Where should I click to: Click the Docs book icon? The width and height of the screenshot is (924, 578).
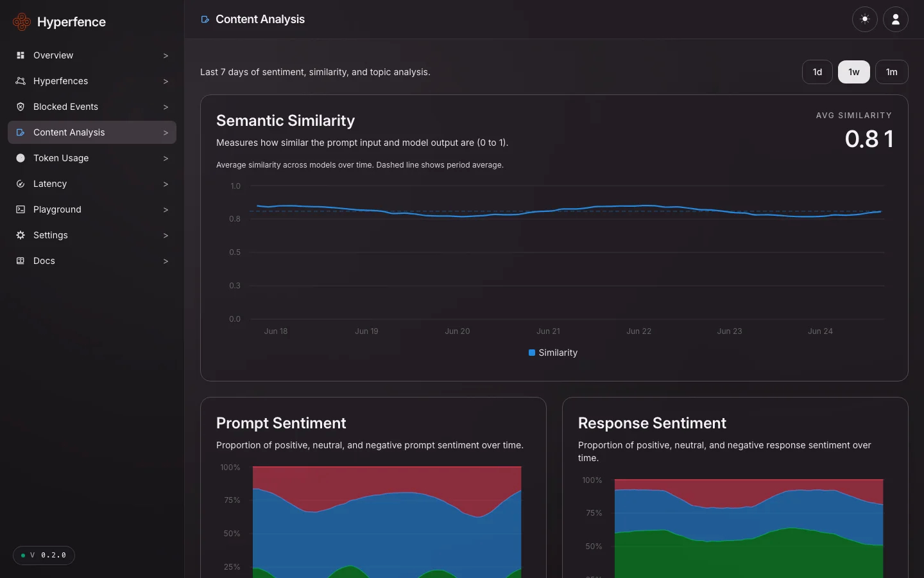(x=21, y=261)
